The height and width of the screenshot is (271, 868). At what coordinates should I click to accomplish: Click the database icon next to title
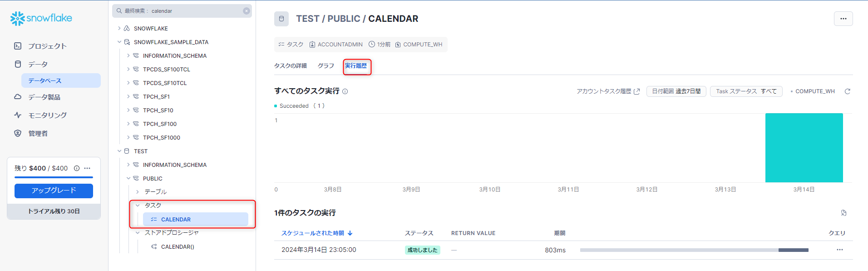[281, 19]
